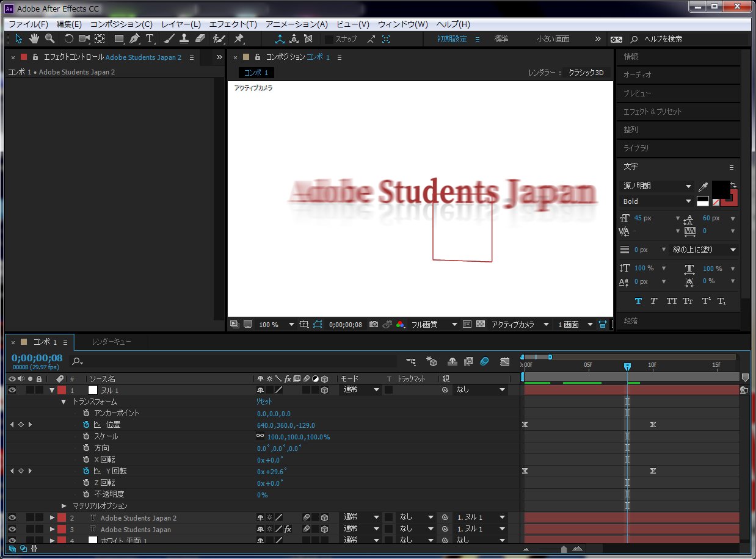The width and height of the screenshot is (756, 559).
Task: Select the Selection arrow tool
Action: click(18, 38)
